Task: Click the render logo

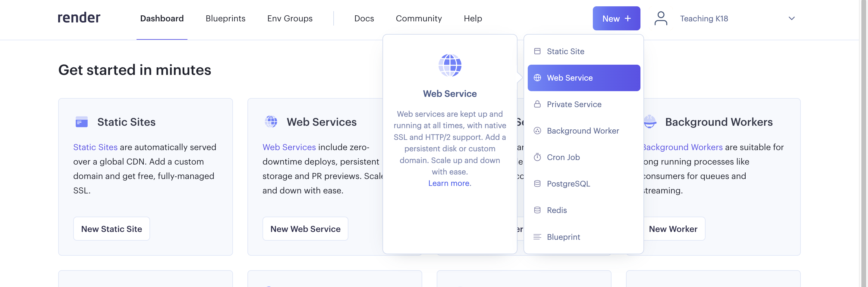Action: (x=79, y=18)
